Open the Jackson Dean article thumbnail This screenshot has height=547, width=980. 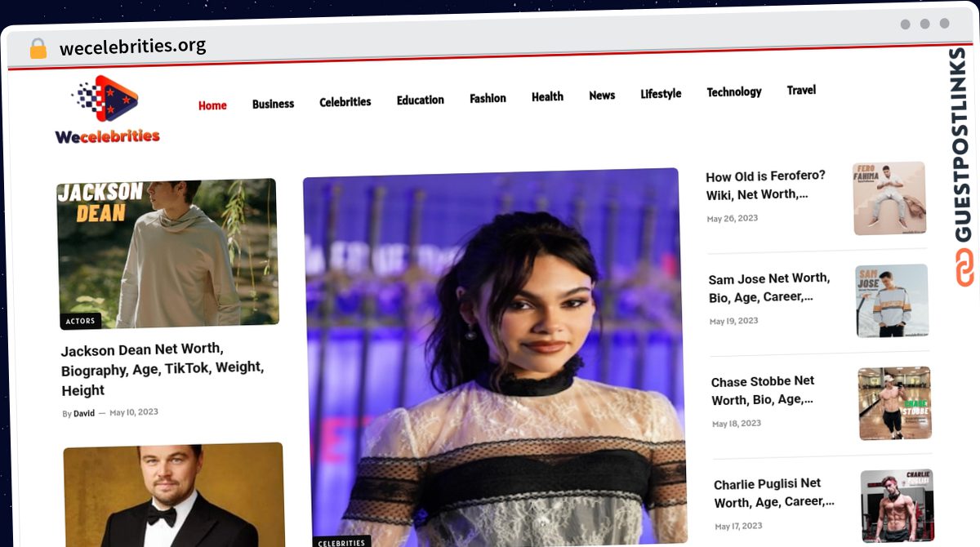168,254
